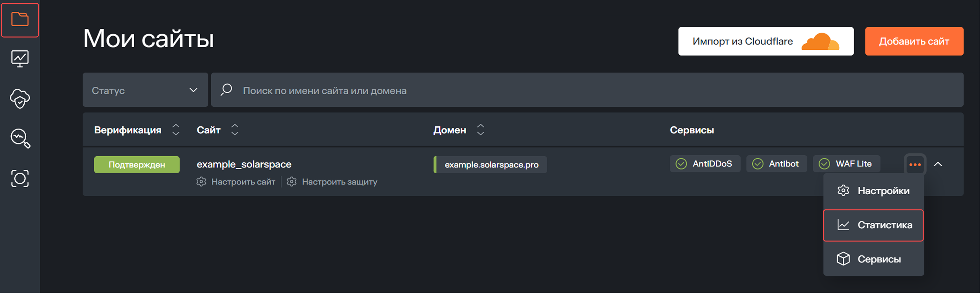Toggle the AntiDDoS service badge
This screenshot has height=293, width=980.
[705, 164]
